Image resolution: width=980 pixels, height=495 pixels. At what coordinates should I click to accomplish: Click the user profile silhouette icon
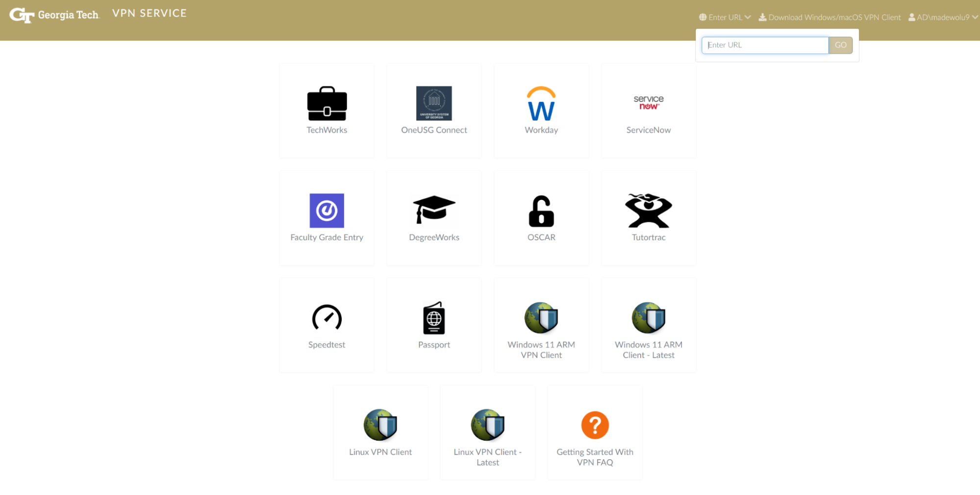912,17
